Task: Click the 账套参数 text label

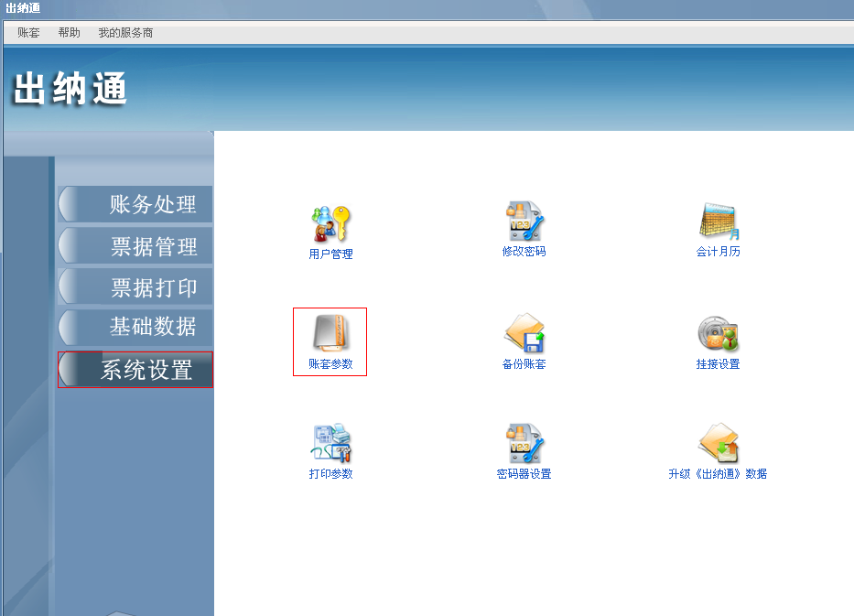Action: 330,363
